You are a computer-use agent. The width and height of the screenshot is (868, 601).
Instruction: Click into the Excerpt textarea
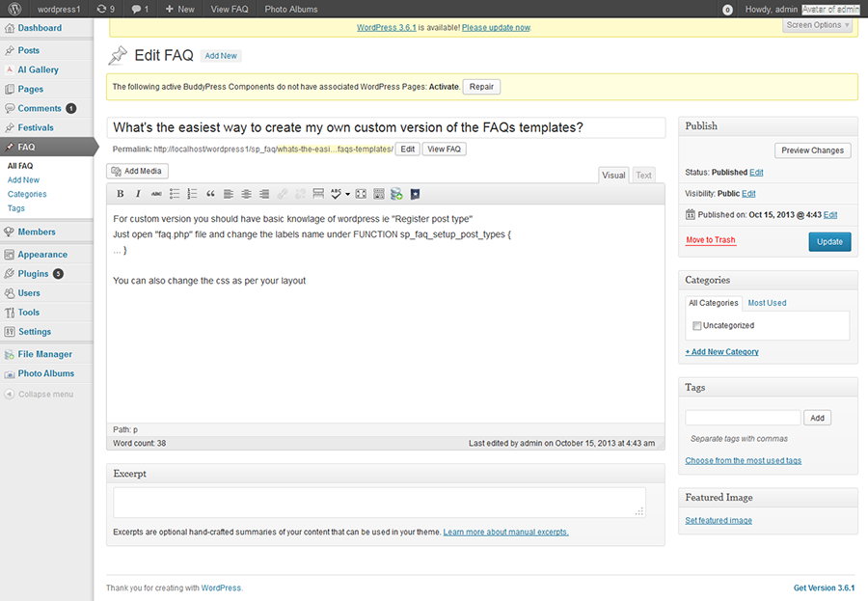point(379,503)
